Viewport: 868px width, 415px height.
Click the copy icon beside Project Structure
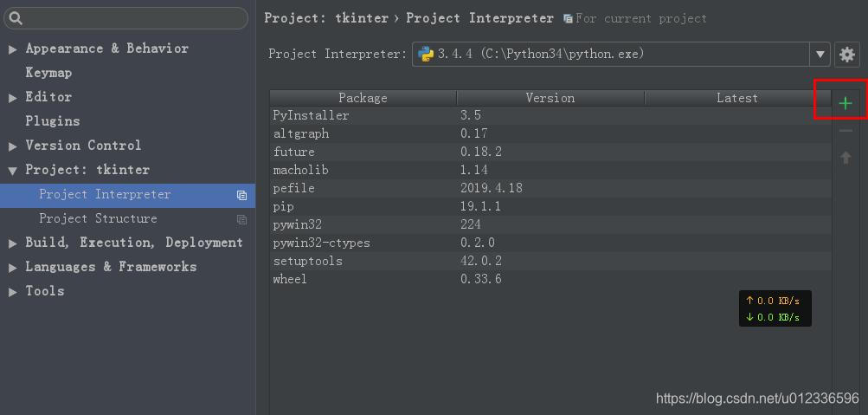pyautogui.click(x=242, y=219)
